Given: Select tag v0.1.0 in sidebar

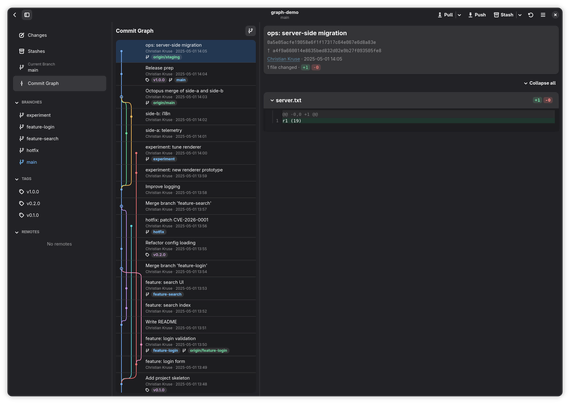Looking at the screenshot, I should coord(60,215).
